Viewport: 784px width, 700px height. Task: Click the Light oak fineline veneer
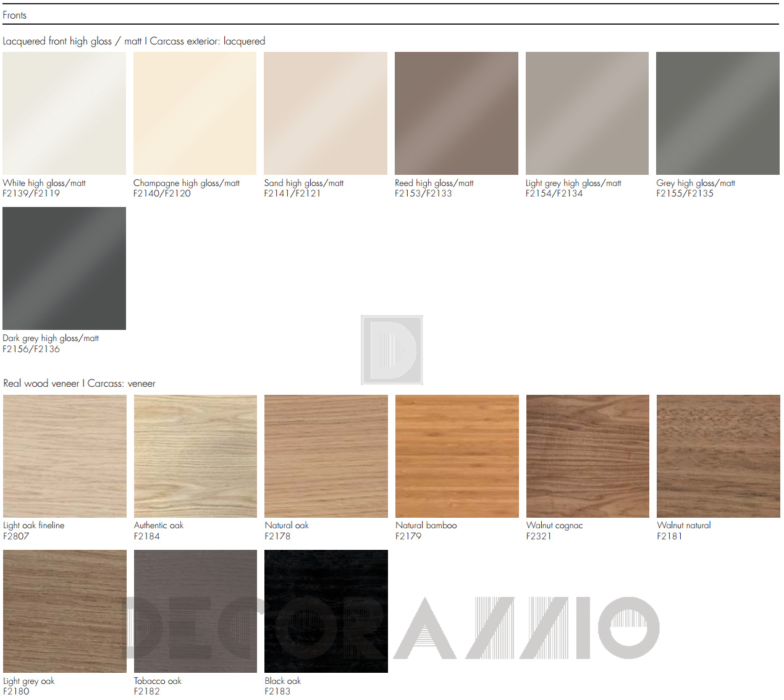point(65,456)
